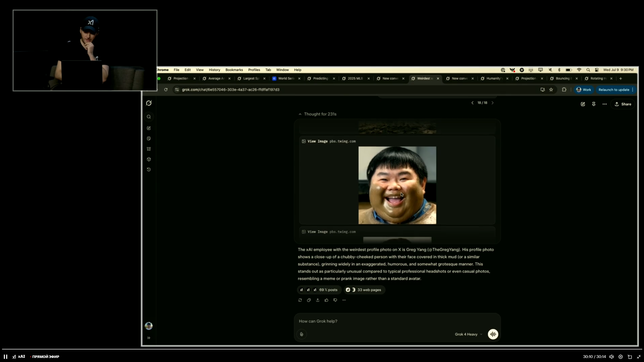Image resolution: width=644 pixels, height=362 pixels.
Task: Copy the response with copy icon
Action: [x=309, y=300]
